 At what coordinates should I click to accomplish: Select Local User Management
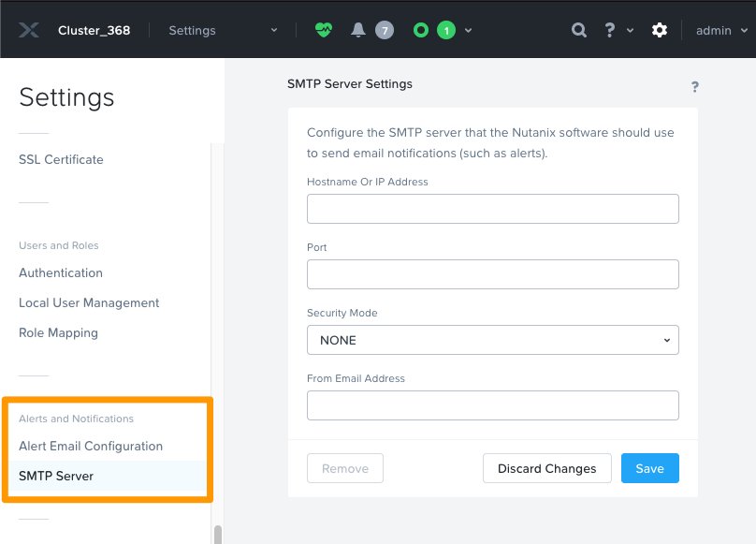[89, 302]
